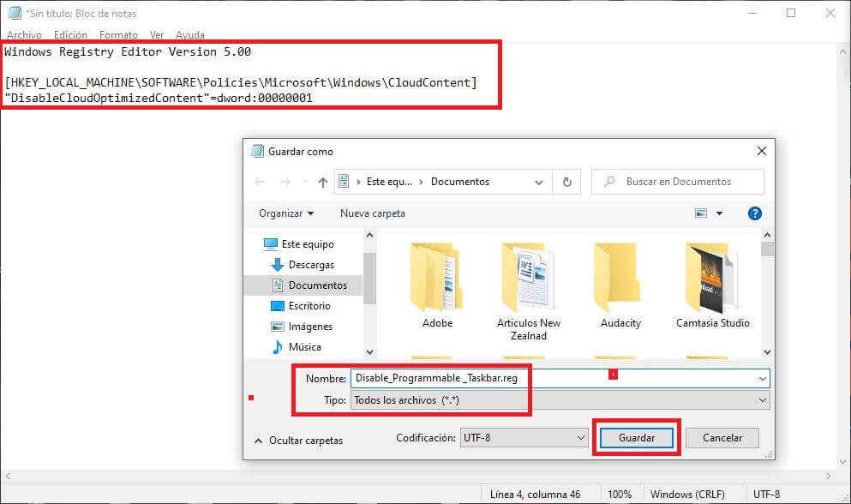Image resolution: width=851 pixels, height=504 pixels.
Task: Select the Articulos New Zealnad folder
Action: [529, 291]
